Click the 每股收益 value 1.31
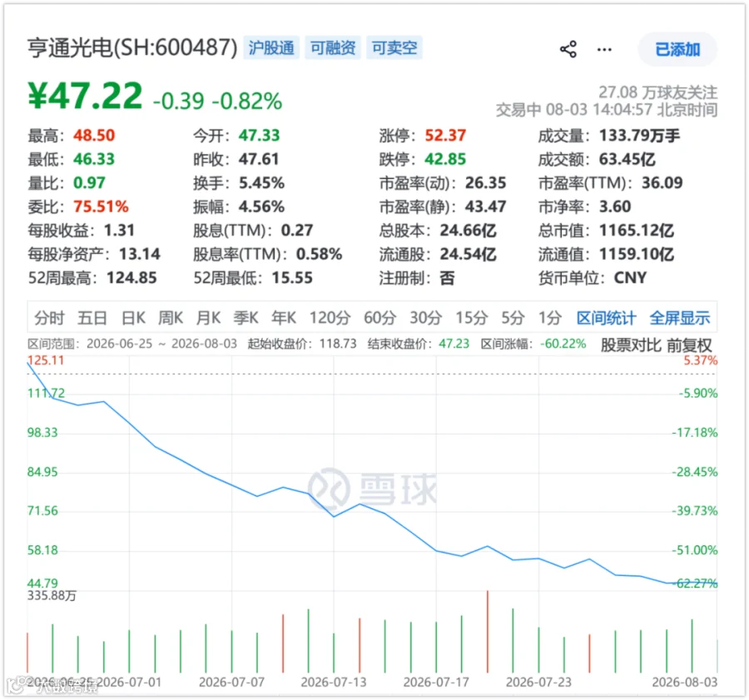 [x=119, y=231]
